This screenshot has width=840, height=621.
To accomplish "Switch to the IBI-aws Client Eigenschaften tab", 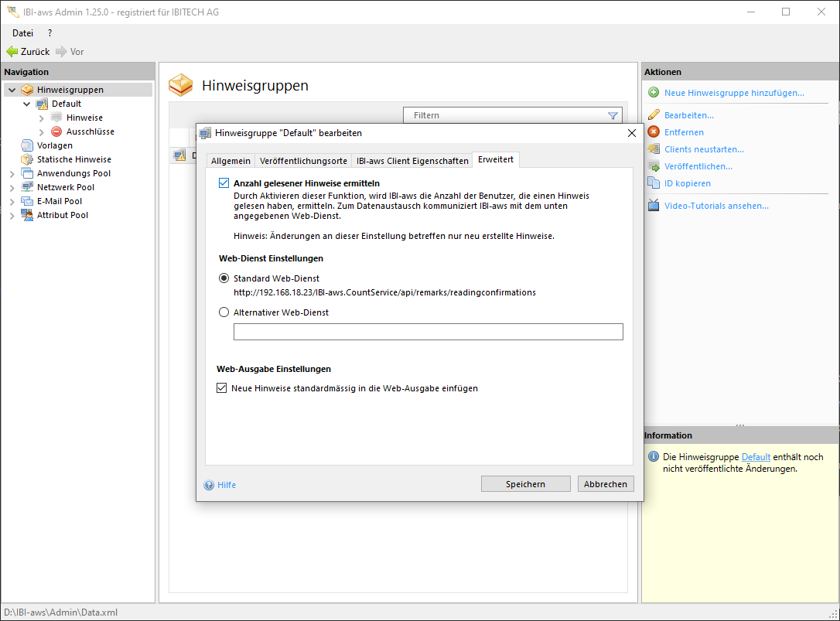I will [412, 161].
